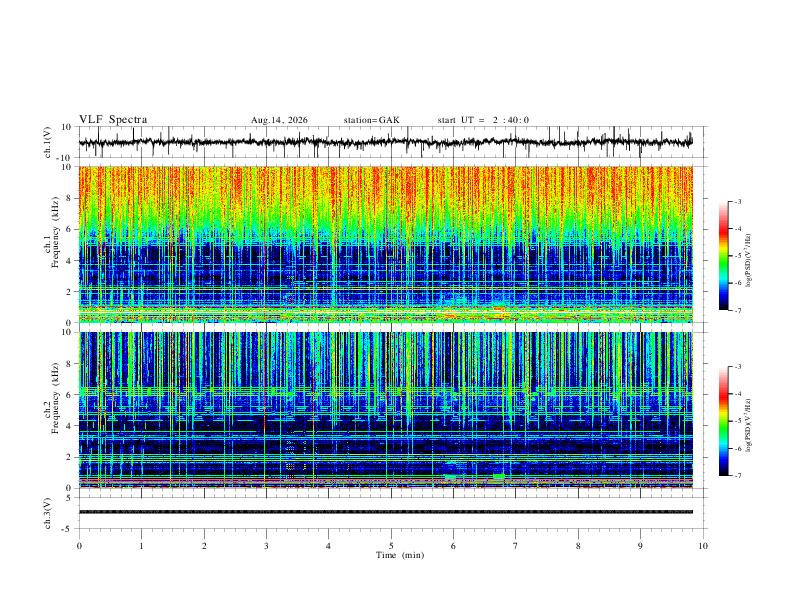Click the ch.2 spectrogram panel

pos(385,410)
